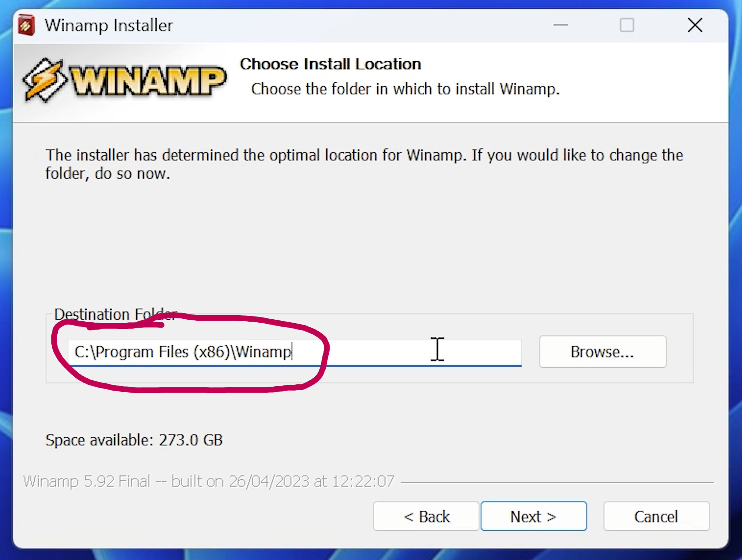Click the Winamp logo in the header
The width and height of the screenshot is (742, 560).
(124, 80)
